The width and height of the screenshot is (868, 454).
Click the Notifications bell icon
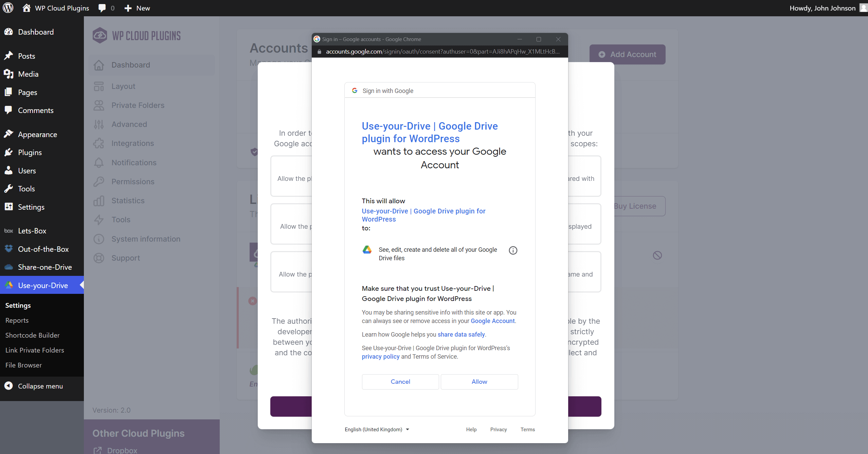pos(99,163)
